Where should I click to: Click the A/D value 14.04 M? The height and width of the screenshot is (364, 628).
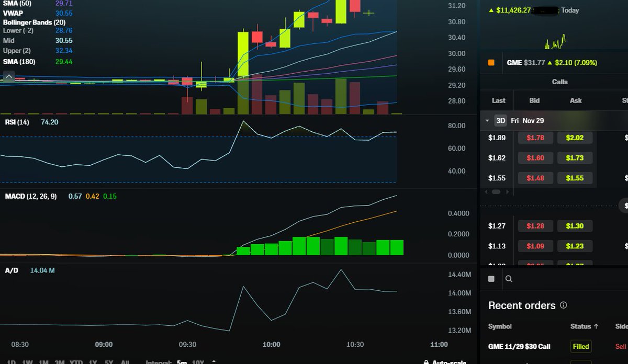coord(42,270)
